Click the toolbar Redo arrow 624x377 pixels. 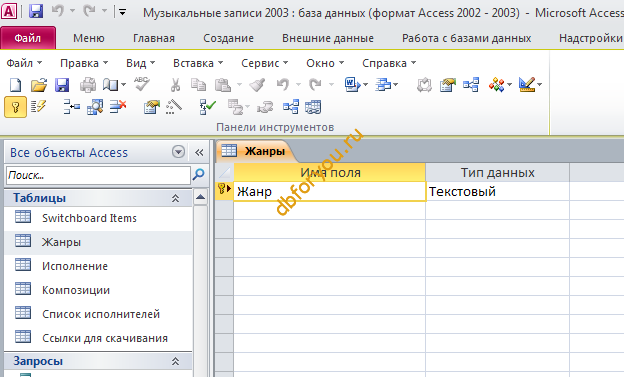click(x=316, y=84)
